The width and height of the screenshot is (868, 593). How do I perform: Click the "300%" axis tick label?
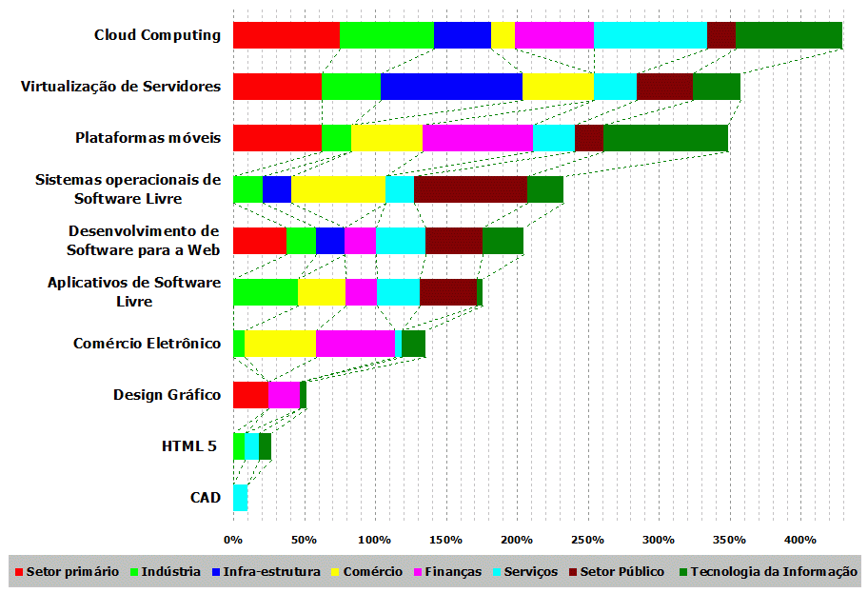coord(659,540)
